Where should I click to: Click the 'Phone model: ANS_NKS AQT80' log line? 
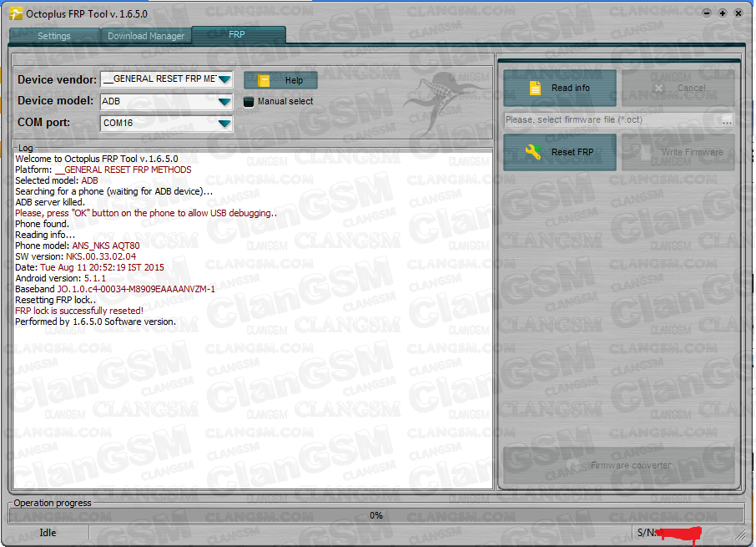click(77, 246)
